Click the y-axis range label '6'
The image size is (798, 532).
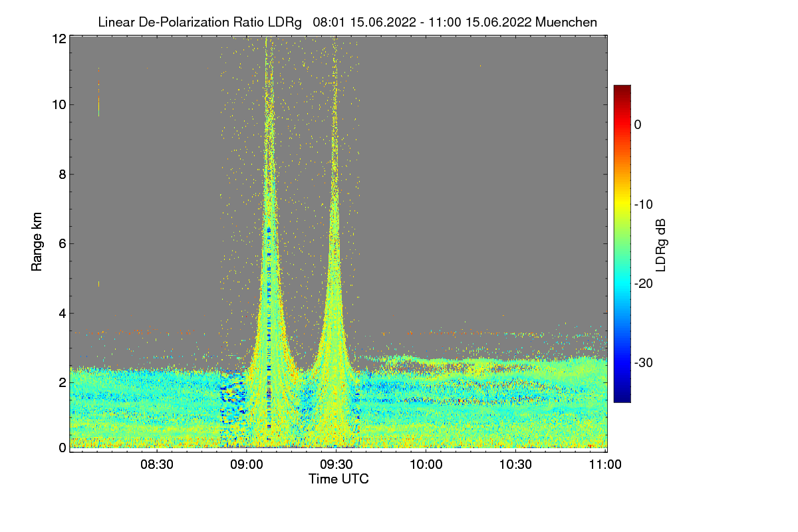click(63, 243)
